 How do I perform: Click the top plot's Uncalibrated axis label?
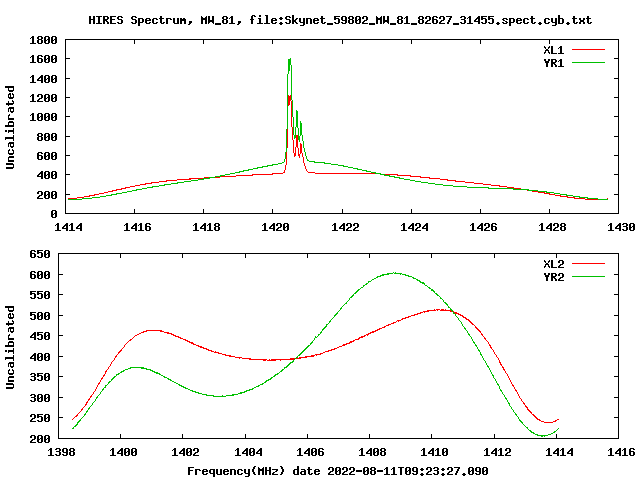[10, 127]
